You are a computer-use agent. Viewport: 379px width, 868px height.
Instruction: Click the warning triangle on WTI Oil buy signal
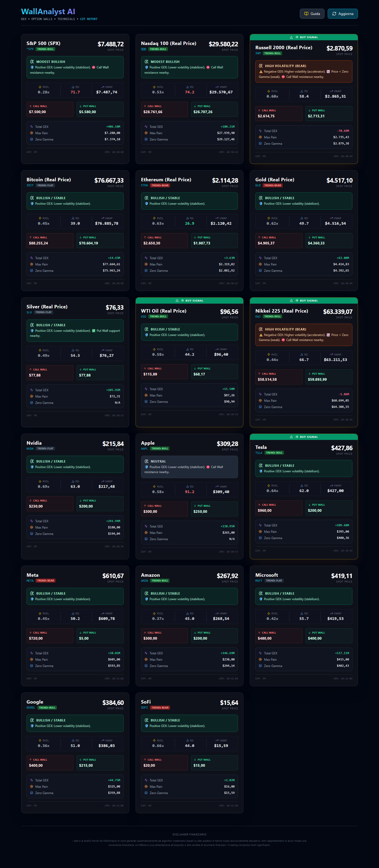click(x=177, y=300)
